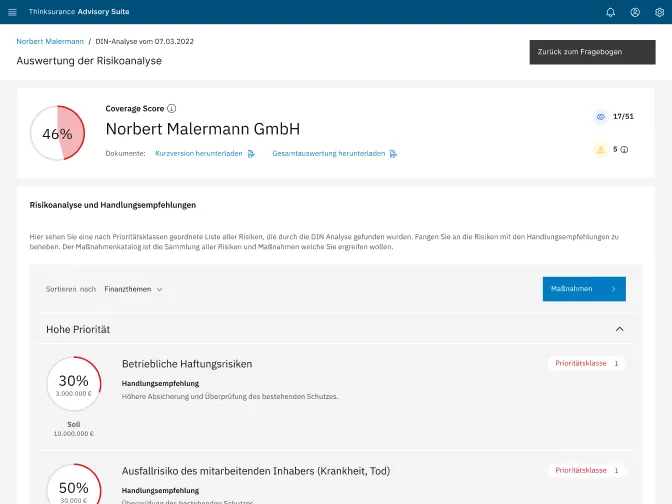Image resolution: width=672 pixels, height=504 pixels.
Task: Click the 46% coverage score gauge
Action: (57, 133)
